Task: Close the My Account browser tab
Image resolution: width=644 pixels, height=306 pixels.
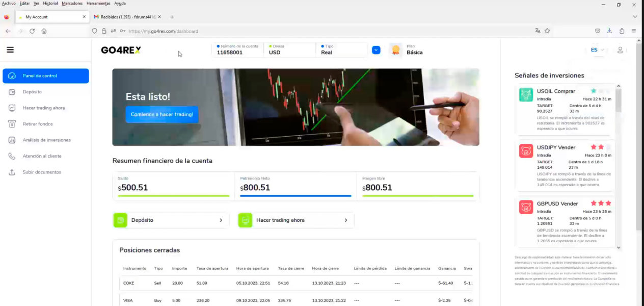Action: coord(84,17)
